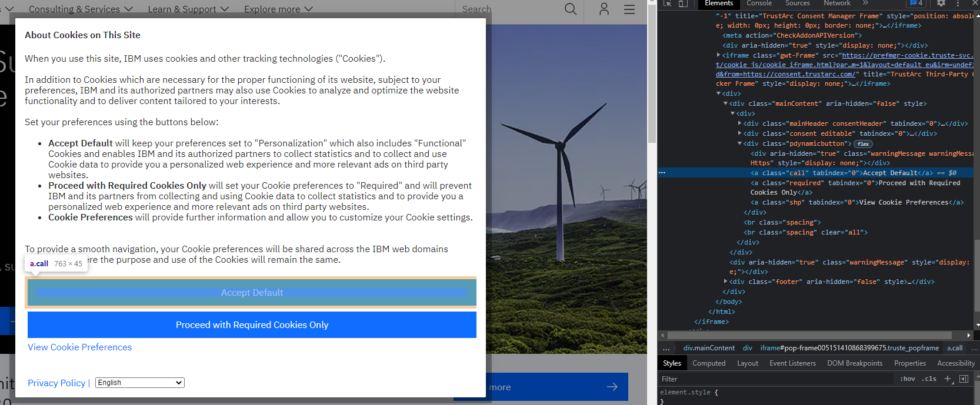This screenshot has width=980, height=405.
Task: Click the iframe#pop-frame truste_popframe breadcrumb
Action: click(x=849, y=348)
